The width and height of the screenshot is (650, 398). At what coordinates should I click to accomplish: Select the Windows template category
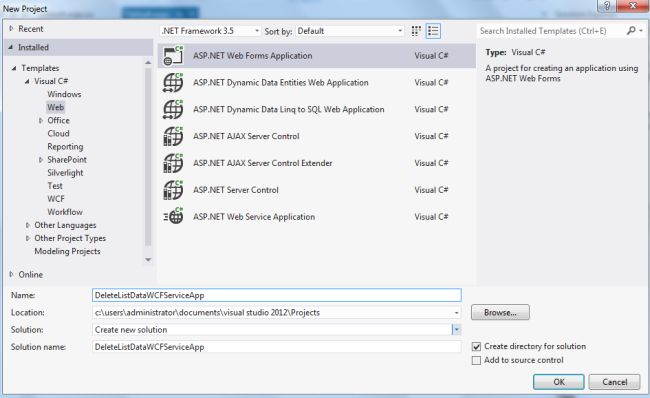(x=64, y=94)
